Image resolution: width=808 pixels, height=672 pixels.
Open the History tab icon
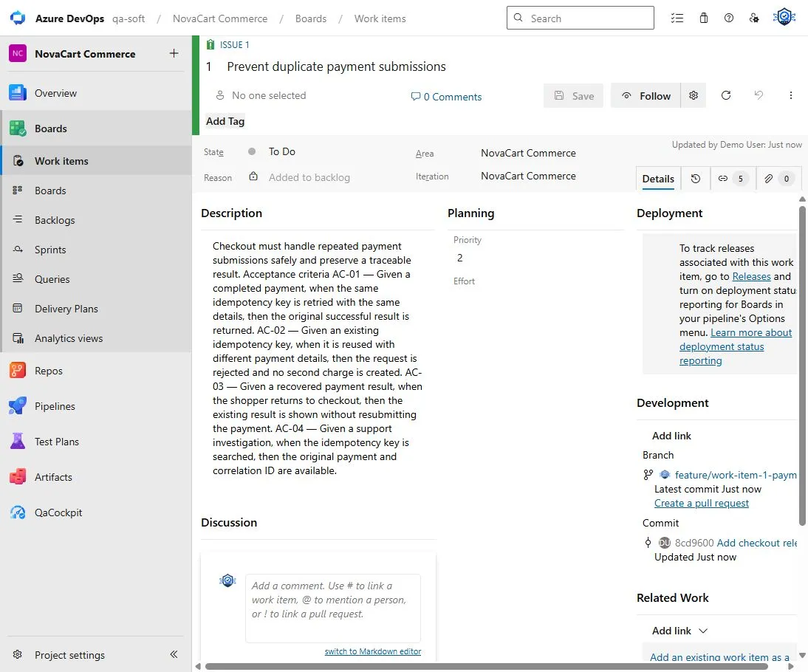pyautogui.click(x=696, y=179)
